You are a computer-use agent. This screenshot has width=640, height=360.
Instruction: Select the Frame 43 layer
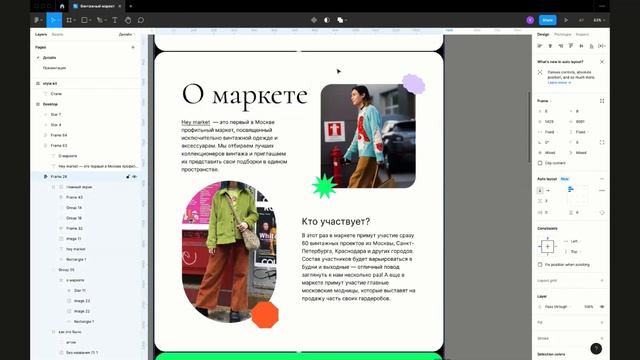click(x=74, y=198)
